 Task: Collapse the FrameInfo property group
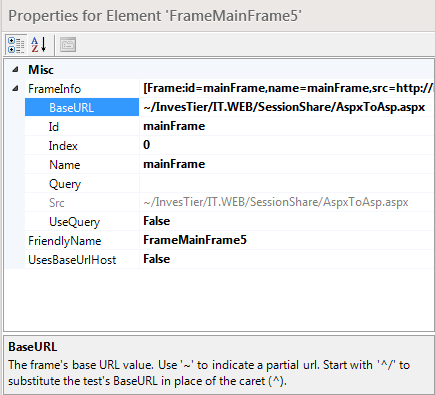pyautogui.click(x=15, y=89)
